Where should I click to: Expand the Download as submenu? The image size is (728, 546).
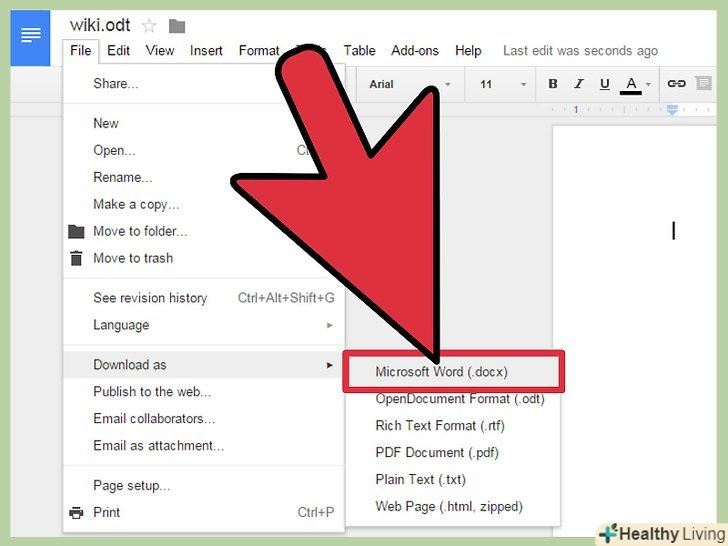pyautogui.click(x=203, y=365)
